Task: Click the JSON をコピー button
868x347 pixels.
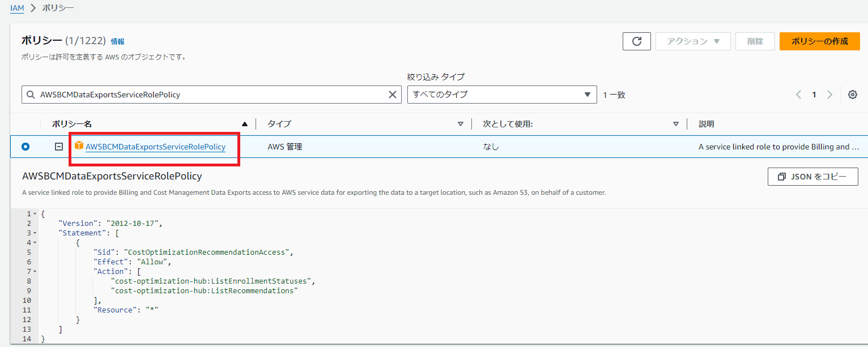Action: click(812, 177)
